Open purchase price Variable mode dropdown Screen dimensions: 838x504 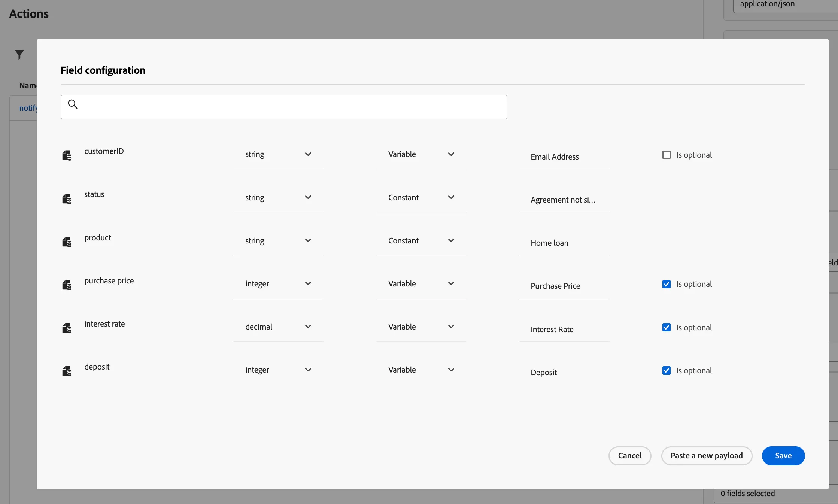[421, 283]
